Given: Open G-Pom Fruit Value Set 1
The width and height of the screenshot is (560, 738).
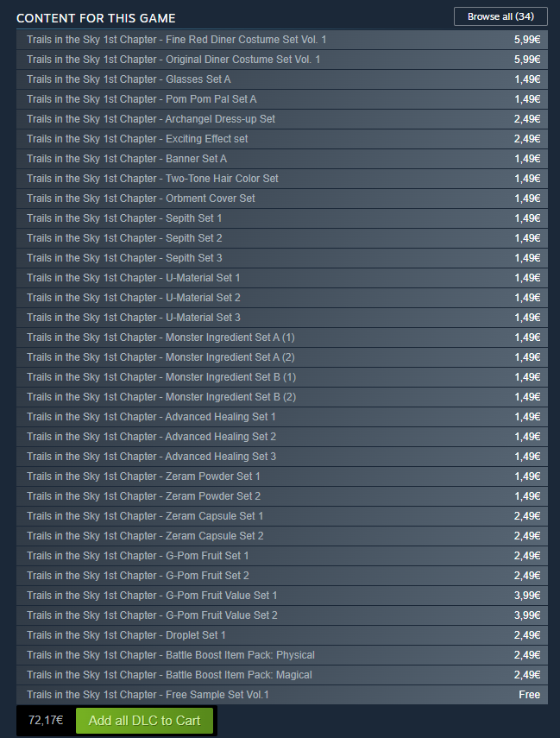Looking at the screenshot, I should (x=282, y=596).
